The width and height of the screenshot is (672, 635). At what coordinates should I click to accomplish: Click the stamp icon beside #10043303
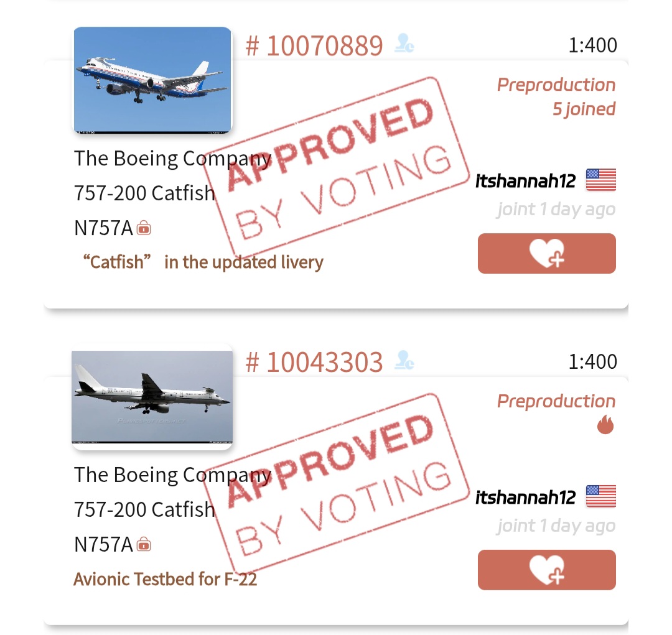(404, 361)
